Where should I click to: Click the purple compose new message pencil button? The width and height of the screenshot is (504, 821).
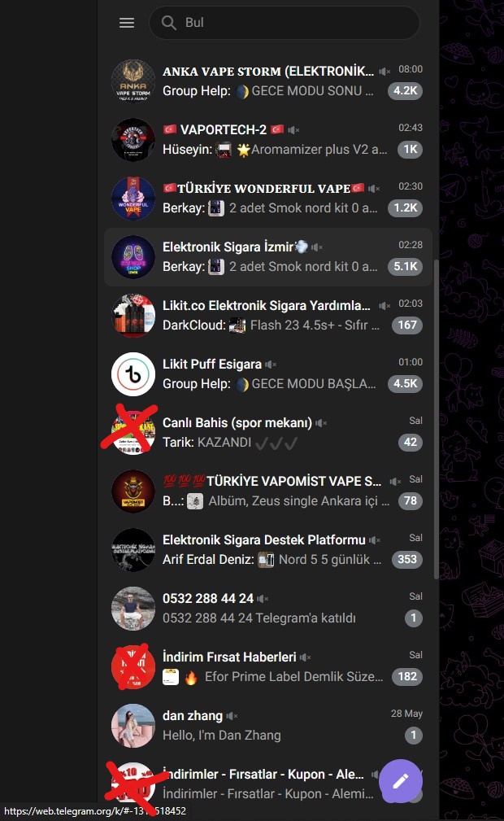[401, 781]
